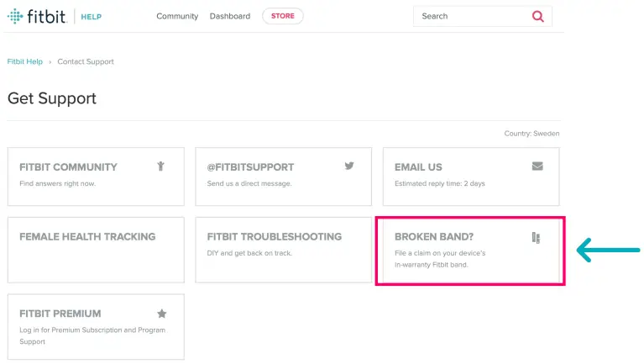Click the STORE button
The image size is (644, 364).
283,16
